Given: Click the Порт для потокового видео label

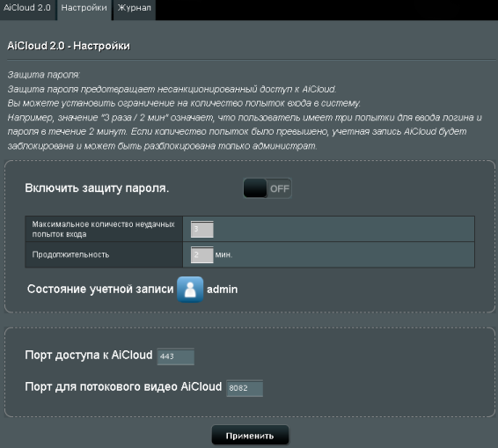Looking at the screenshot, I should 123,386.
